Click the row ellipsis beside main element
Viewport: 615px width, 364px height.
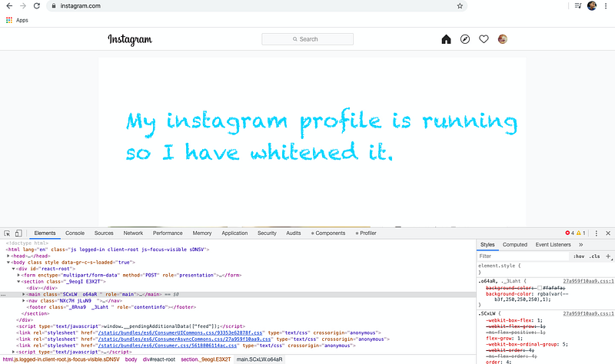(x=3, y=295)
